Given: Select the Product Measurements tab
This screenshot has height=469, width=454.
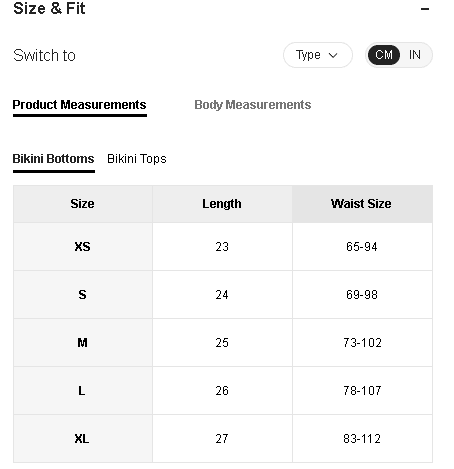Looking at the screenshot, I should click(x=80, y=105).
